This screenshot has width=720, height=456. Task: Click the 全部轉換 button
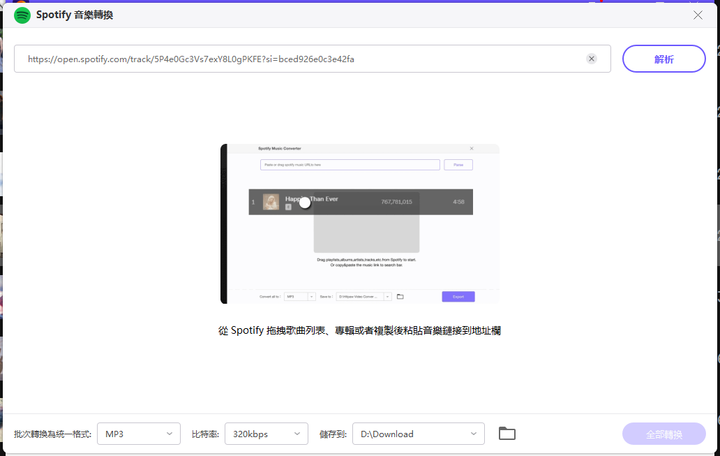tap(664, 434)
